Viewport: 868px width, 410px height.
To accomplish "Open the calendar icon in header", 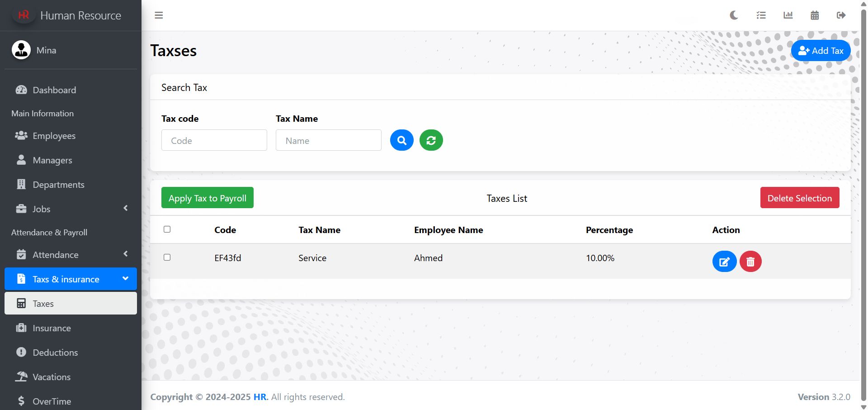I will pyautogui.click(x=815, y=15).
